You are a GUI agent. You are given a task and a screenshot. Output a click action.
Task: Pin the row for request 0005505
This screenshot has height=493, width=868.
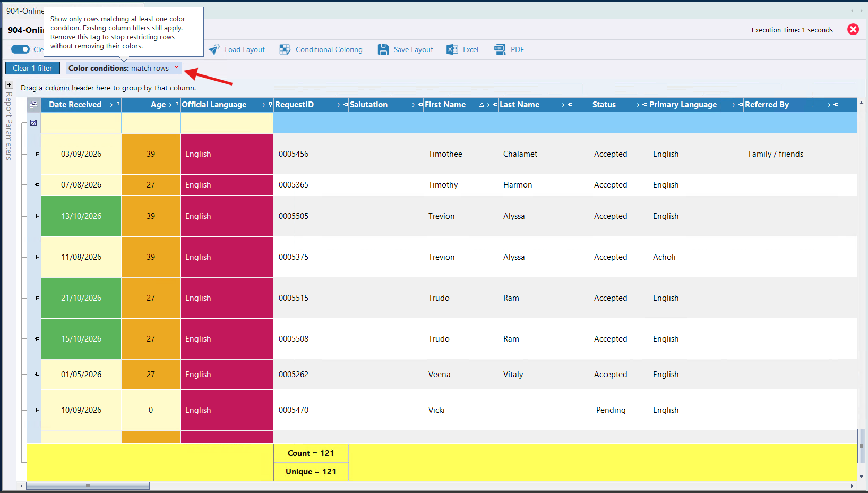point(37,216)
